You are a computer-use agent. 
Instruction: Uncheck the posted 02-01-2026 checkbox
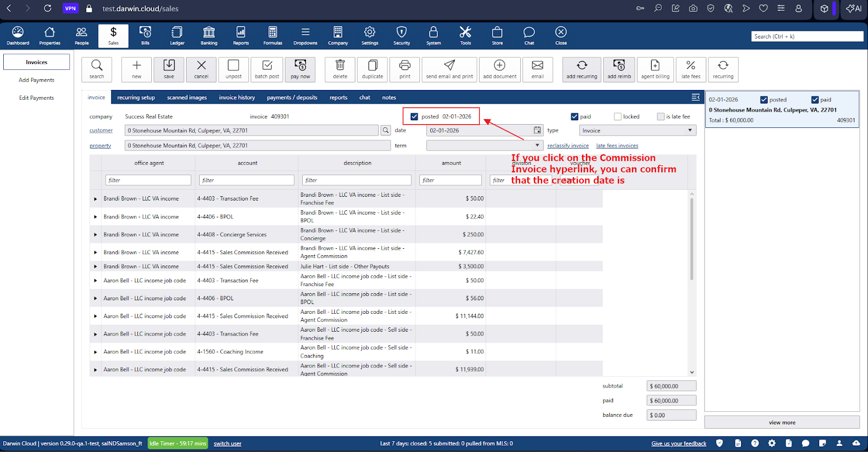[414, 117]
